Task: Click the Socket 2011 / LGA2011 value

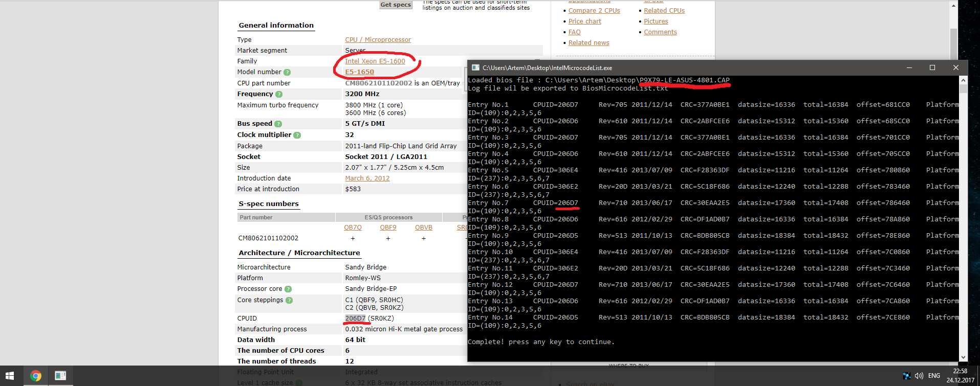Action: pyautogui.click(x=386, y=157)
